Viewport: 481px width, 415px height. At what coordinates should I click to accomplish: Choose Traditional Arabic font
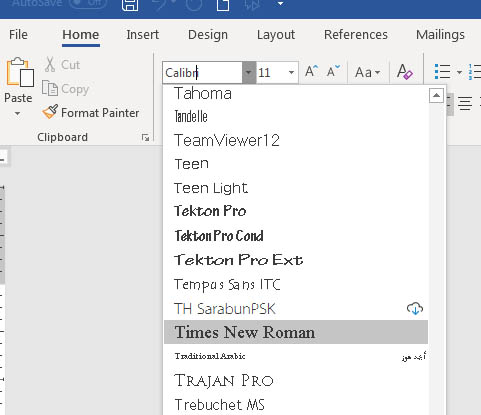pos(296,356)
